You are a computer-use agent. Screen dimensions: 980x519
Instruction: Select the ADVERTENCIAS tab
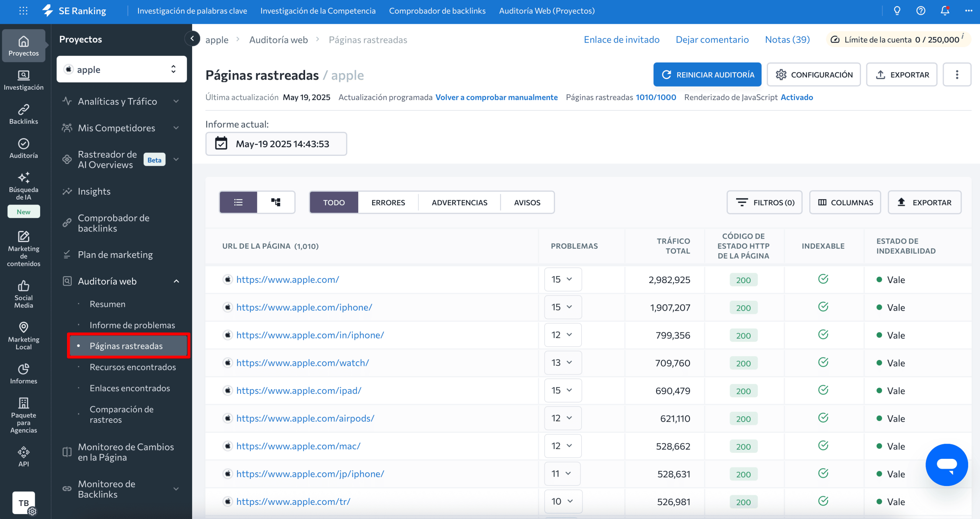pyautogui.click(x=459, y=202)
